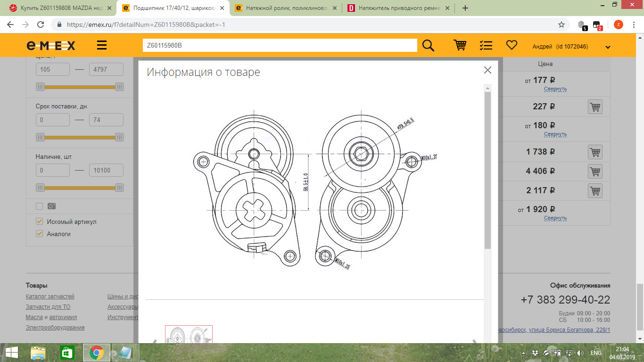Open favorites heart icon
This screenshot has width=644, height=362.
pos(512,45)
